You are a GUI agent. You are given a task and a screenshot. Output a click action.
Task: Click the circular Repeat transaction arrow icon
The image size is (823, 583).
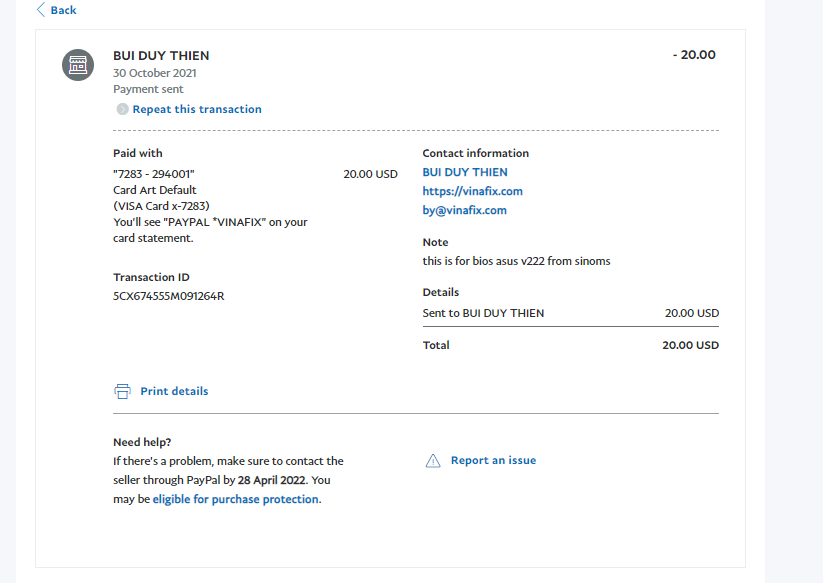click(x=122, y=109)
